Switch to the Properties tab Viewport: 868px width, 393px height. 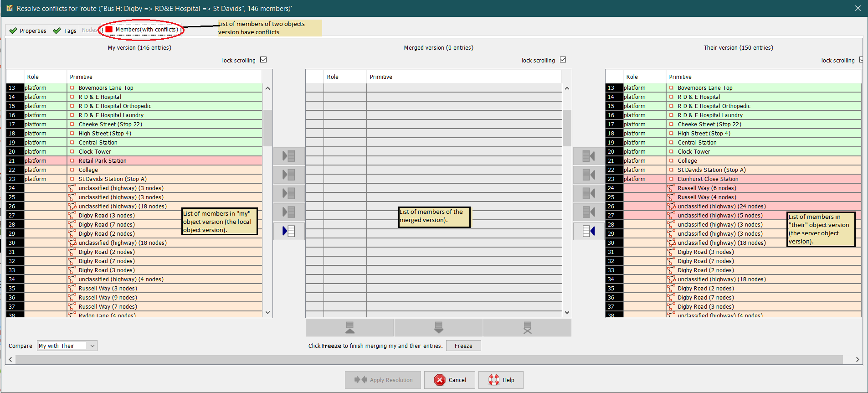tap(28, 31)
